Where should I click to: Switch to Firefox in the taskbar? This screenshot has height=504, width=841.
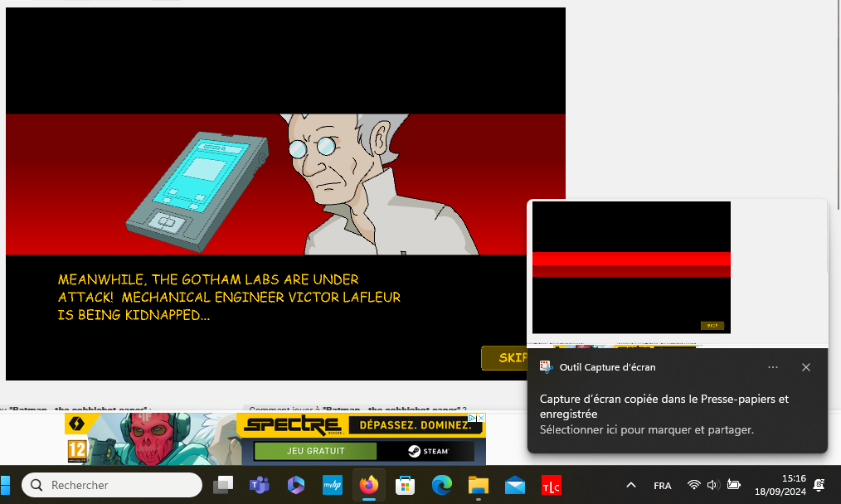(x=369, y=485)
